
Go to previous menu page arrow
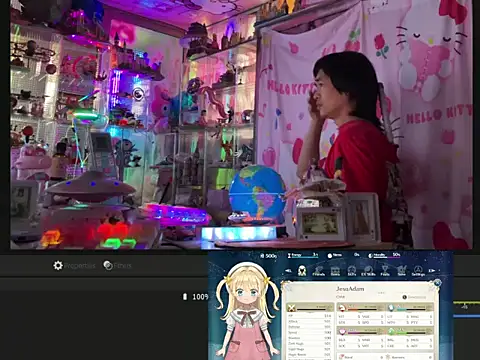point(289,271)
